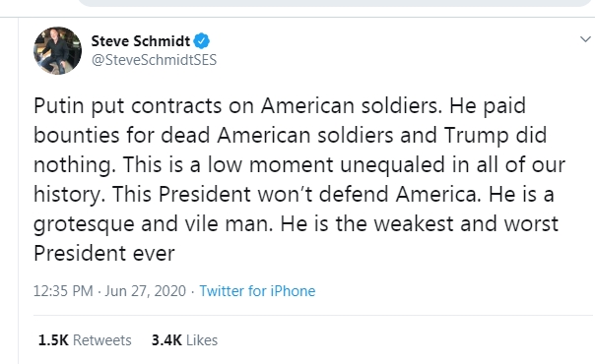This screenshot has width=595, height=364.
Task: Click the Twitter for iPhone link
Action: pyautogui.click(x=257, y=291)
